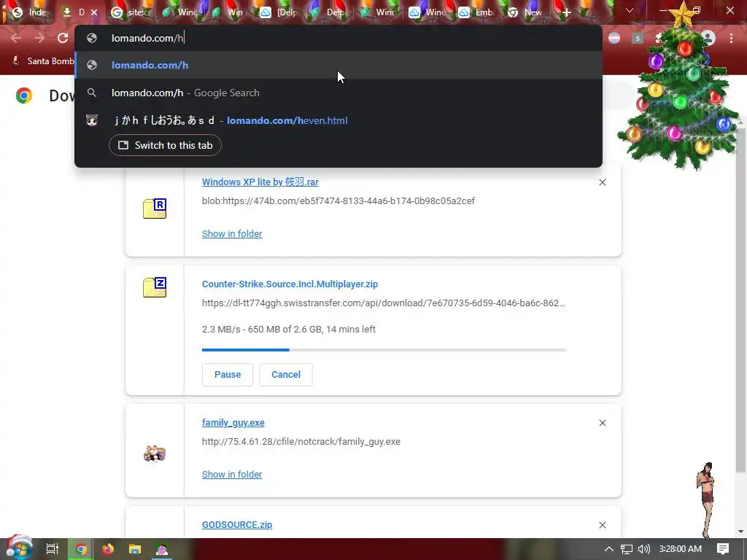Click the Chrome icon in the taskbar
This screenshot has height=560, width=747.
(81, 549)
